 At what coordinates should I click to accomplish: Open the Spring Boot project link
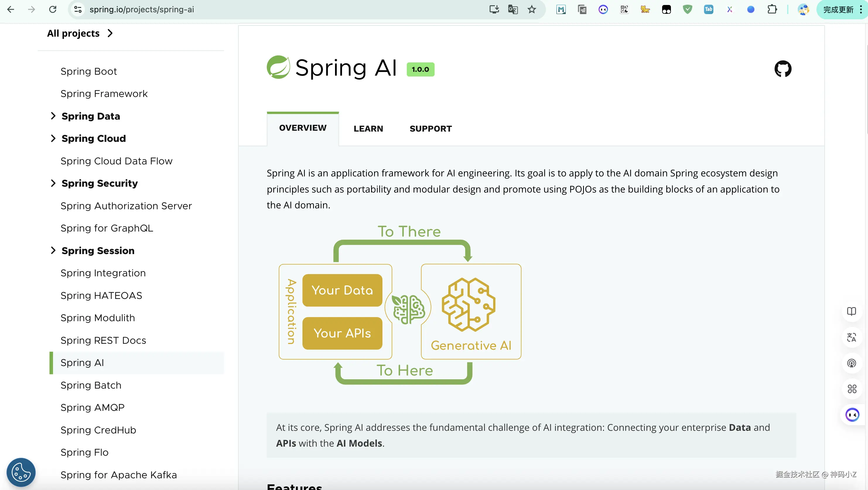pyautogui.click(x=89, y=71)
